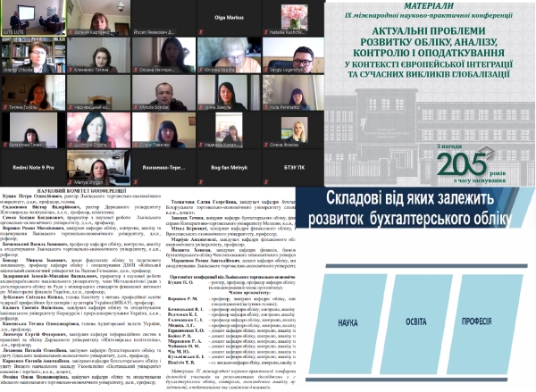Click the 'АКТУАЛЬНІ ПРОБЛЕМИ' cover title line

coord(428,30)
